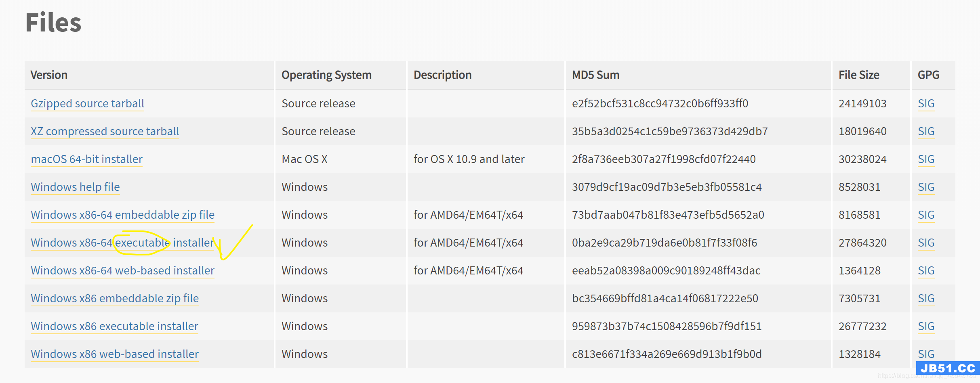Select MD5 sum 3079d9cf19ac09d7b3e5eb3fb05581c4
Image resolution: width=980 pixels, height=383 pixels.
coord(667,187)
